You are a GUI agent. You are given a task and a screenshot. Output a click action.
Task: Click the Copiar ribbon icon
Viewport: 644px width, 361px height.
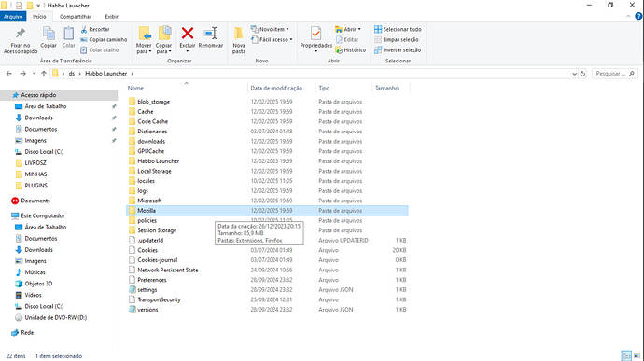pos(49,38)
